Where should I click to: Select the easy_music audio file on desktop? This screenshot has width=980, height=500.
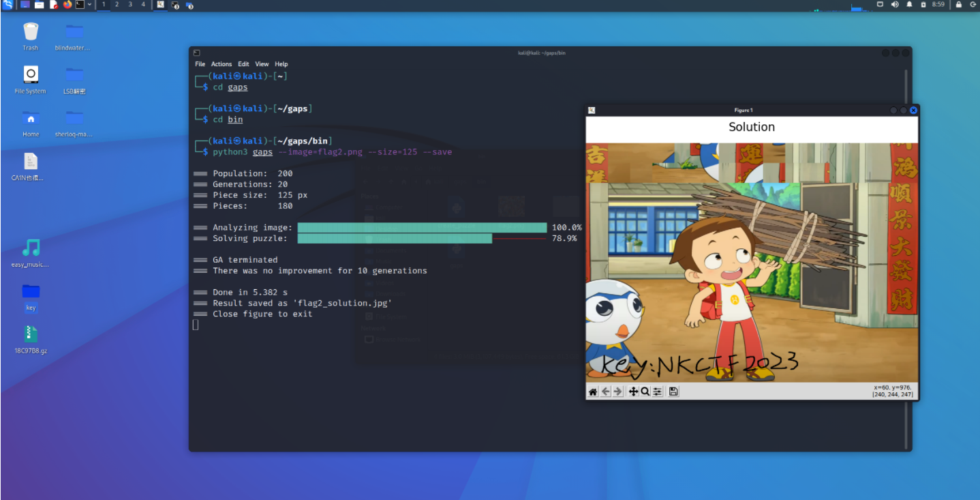point(31,253)
